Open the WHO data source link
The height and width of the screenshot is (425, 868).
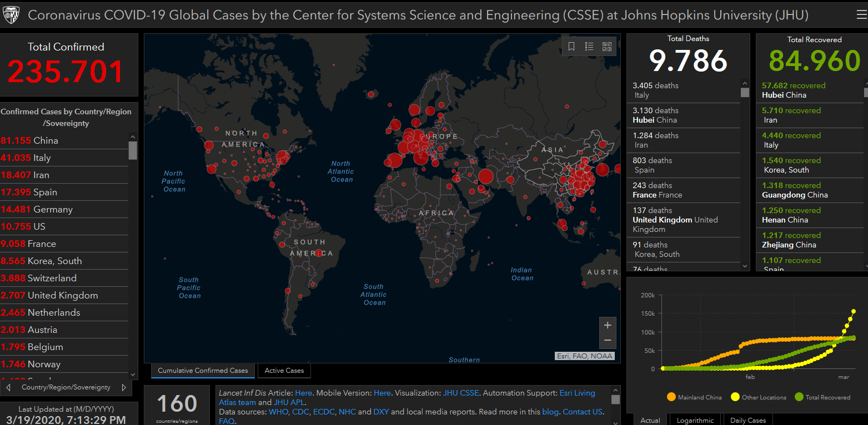click(278, 412)
